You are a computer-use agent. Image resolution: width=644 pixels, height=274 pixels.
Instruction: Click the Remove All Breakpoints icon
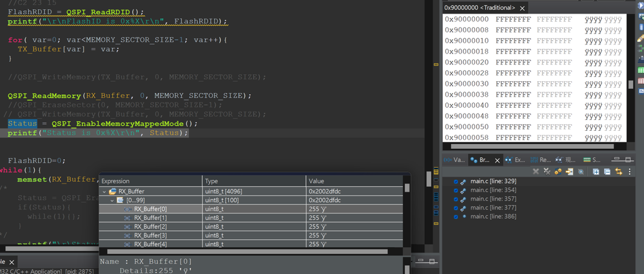(x=547, y=171)
